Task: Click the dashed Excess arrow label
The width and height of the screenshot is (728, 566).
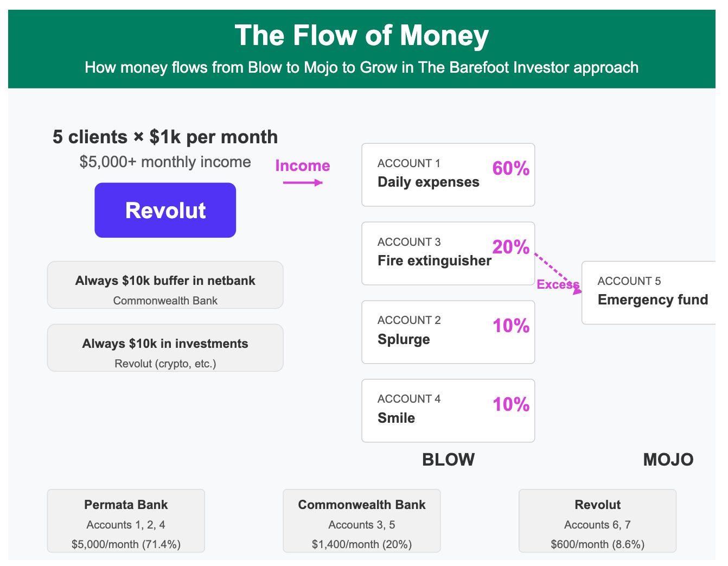Action: [558, 284]
